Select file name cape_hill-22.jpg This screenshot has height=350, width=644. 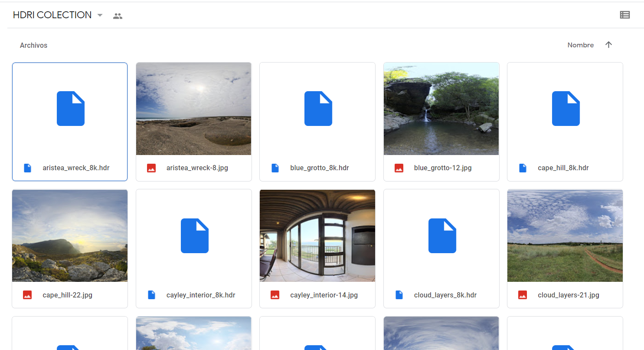[67, 295]
